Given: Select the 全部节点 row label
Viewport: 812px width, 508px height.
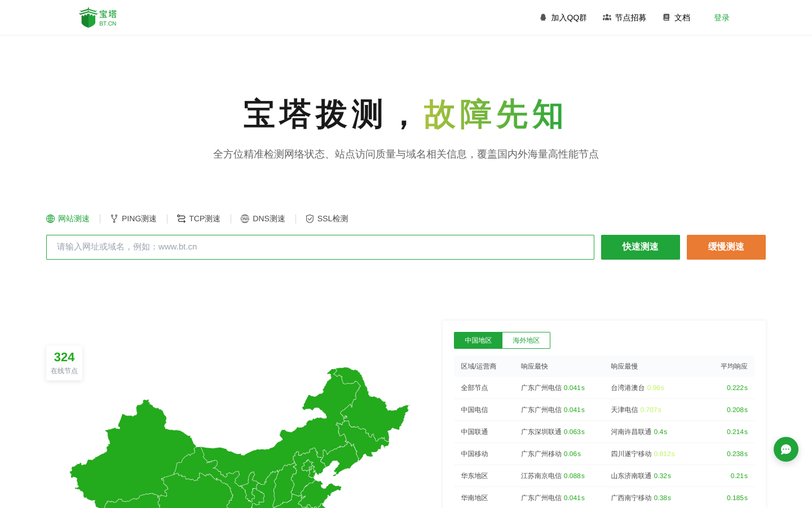Looking at the screenshot, I should [x=474, y=388].
